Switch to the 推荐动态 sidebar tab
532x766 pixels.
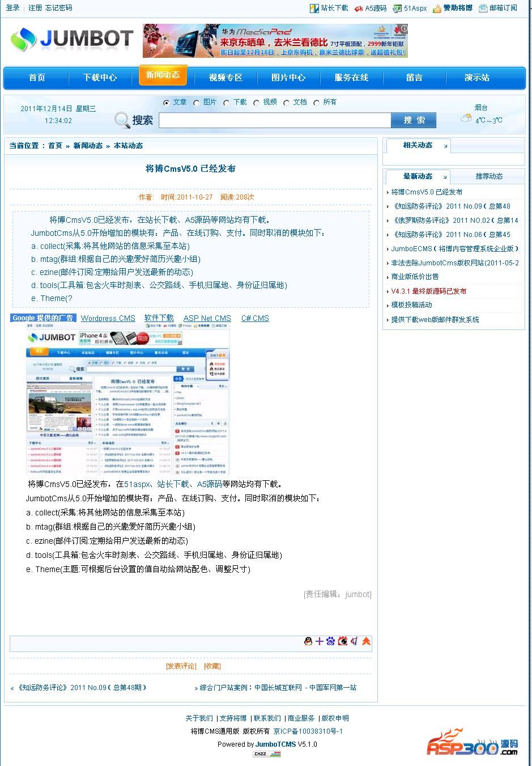489,176
